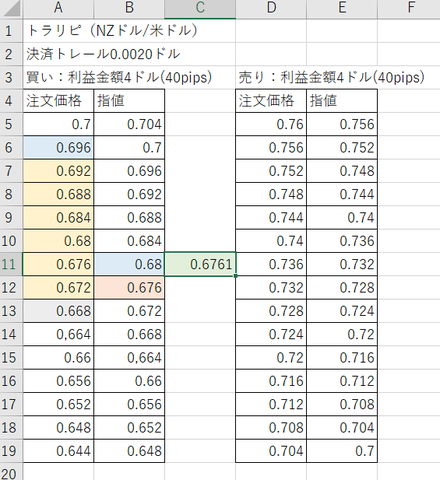440x480 pixels.
Task: Select column B header
Action: pos(129,9)
